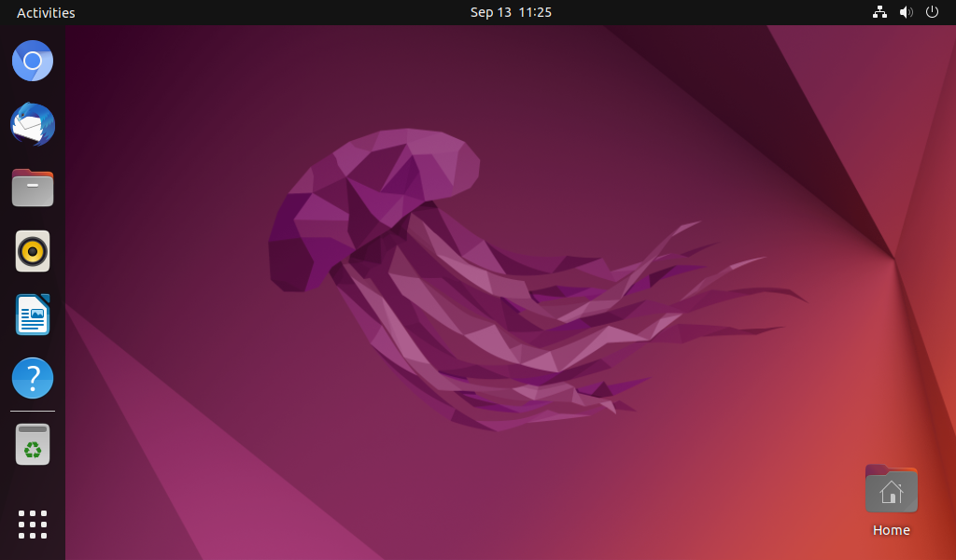Open Chromium browser from the dock
The width and height of the screenshot is (956, 560).
(33, 61)
